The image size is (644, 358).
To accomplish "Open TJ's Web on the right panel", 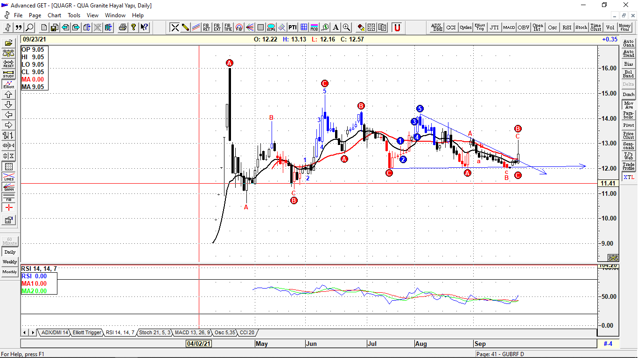I will [629, 156].
